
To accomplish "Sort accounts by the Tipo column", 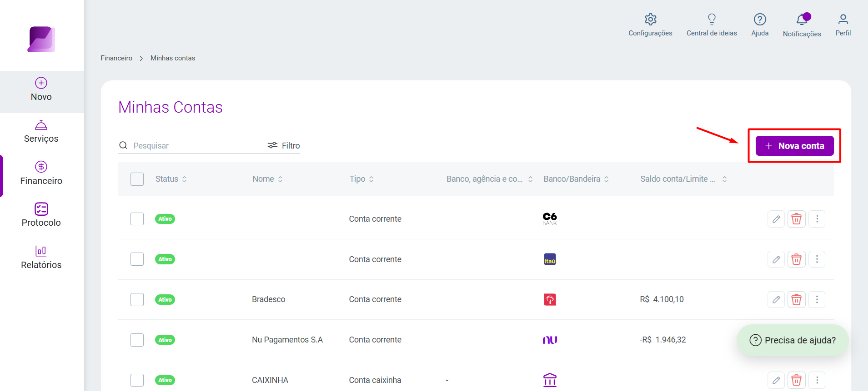I will 361,179.
